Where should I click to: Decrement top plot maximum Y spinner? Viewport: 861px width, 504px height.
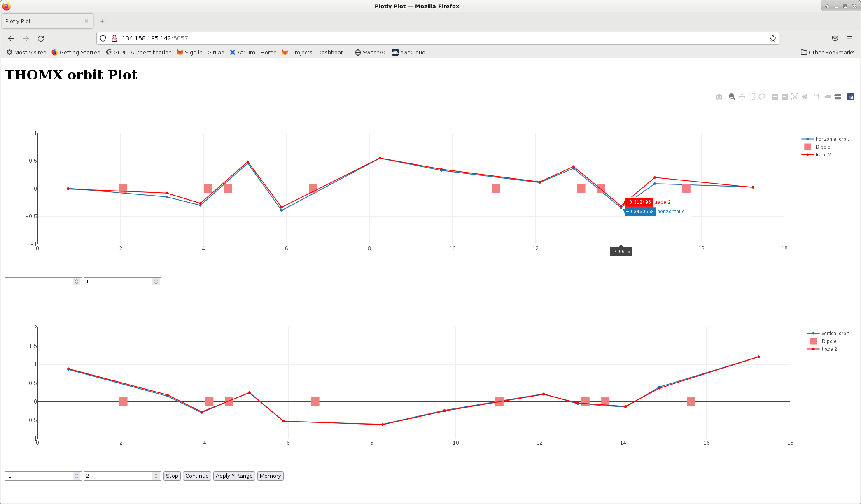click(x=156, y=284)
